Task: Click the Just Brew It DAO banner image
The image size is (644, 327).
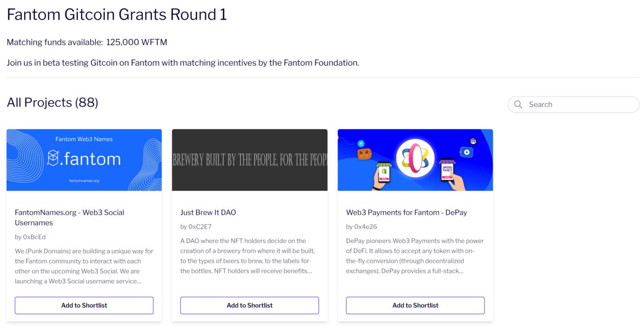Action: coord(249,160)
